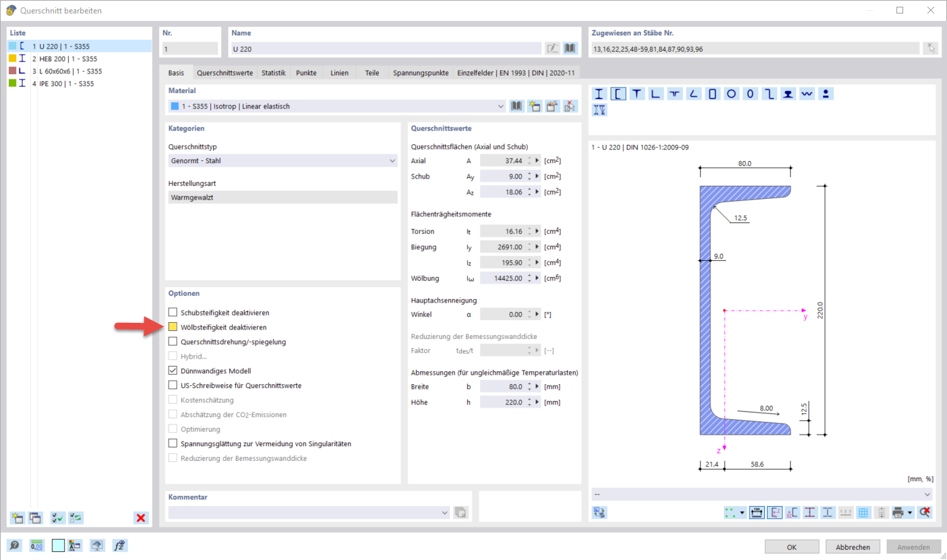Copy the selected cross-section in list

pos(35,518)
